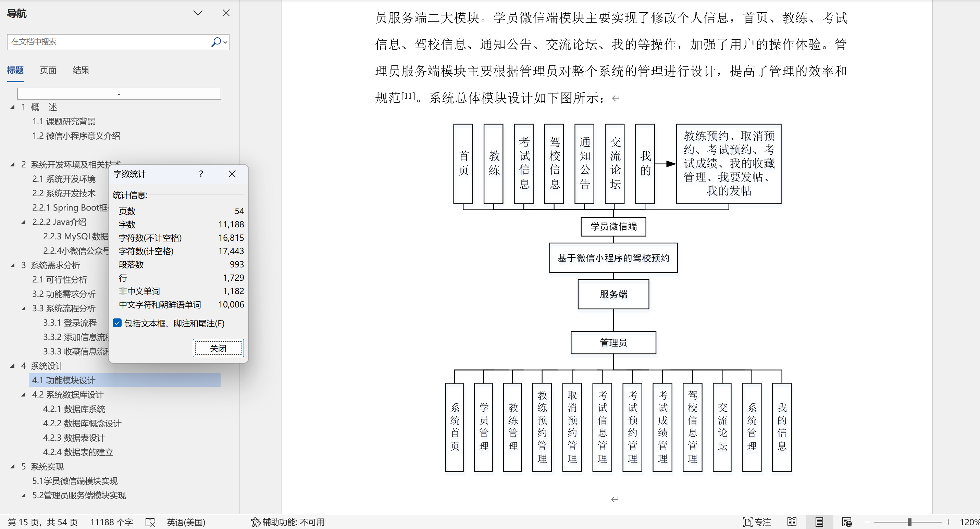
Task: Open word count from status bar '11188 个字'
Action: point(111,522)
